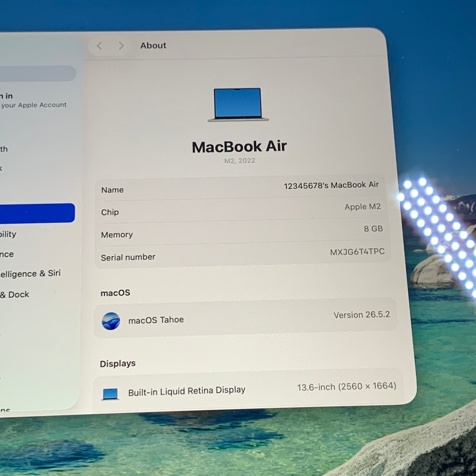Open the '& Dock' sidebar settings item
This screenshot has height=476, width=476.
pyautogui.click(x=15, y=294)
